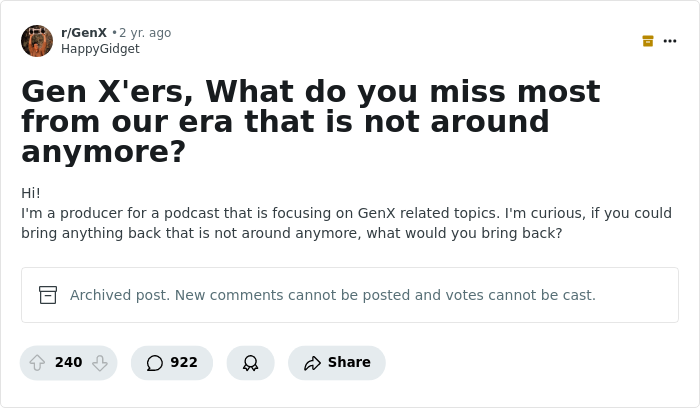700x408 pixels.
Task: Click the r/GenX community avatar
Action: pyautogui.click(x=37, y=41)
